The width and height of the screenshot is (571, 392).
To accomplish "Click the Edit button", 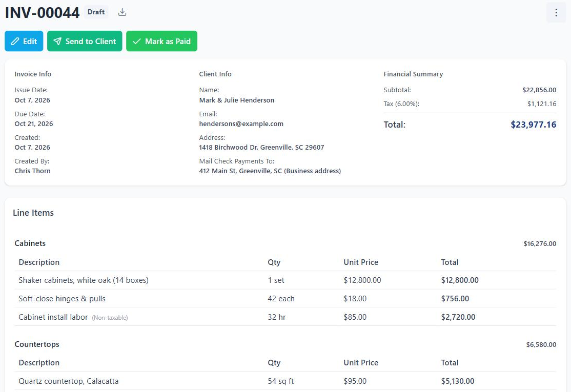I will point(24,41).
